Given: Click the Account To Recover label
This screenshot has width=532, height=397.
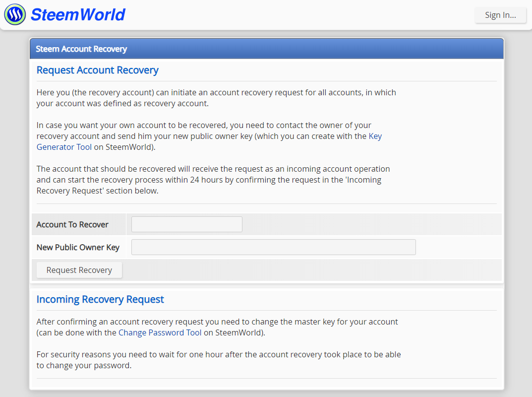Looking at the screenshot, I should [x=72, y=224].
